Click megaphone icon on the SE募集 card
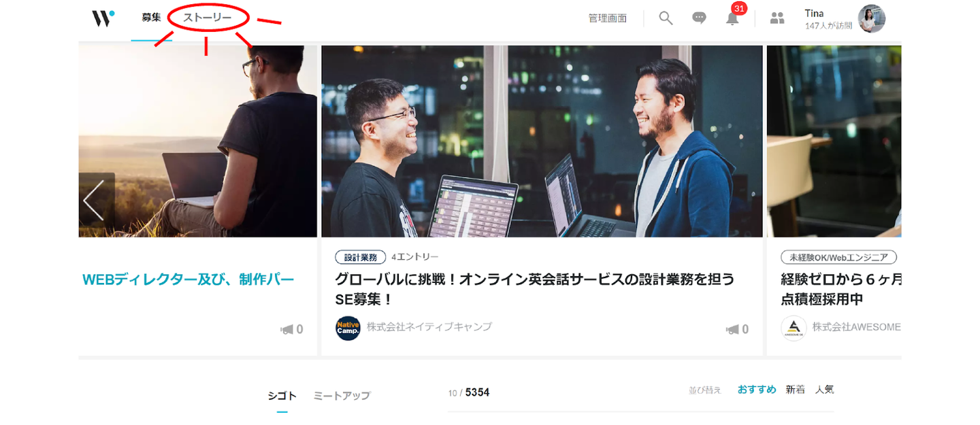The height and width of the screenshot is (425, 980). [732, 330]
